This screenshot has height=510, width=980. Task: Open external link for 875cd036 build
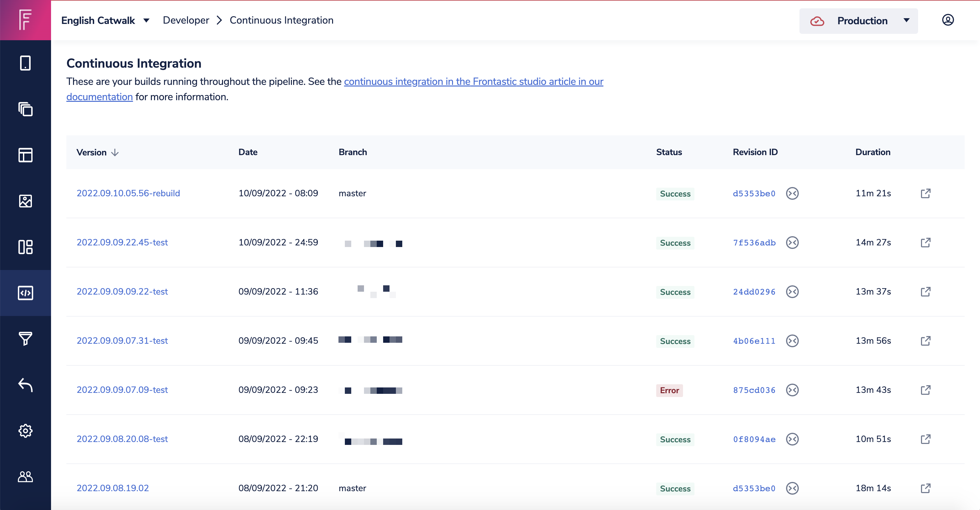pyautogui.click(x=925, y=390)
